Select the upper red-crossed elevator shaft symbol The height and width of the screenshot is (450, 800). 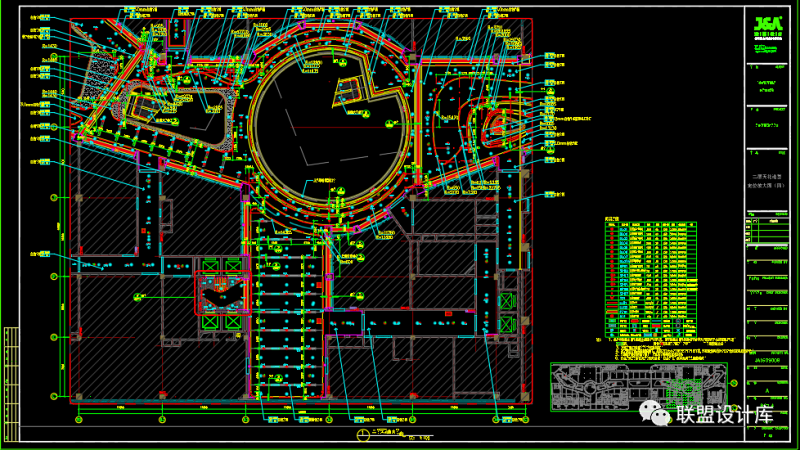tap(210, 264)
